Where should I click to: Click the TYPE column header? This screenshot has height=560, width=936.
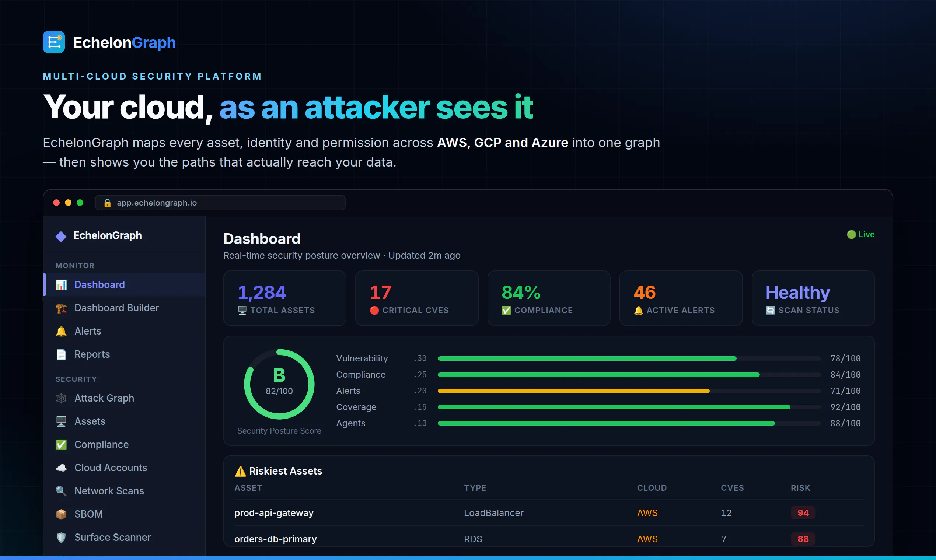[475, 488]
